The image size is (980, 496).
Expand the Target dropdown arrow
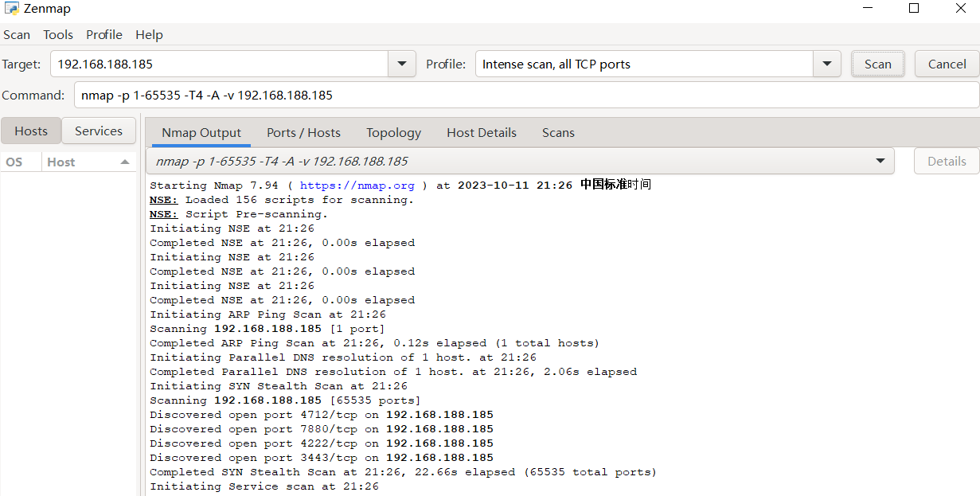401,64
